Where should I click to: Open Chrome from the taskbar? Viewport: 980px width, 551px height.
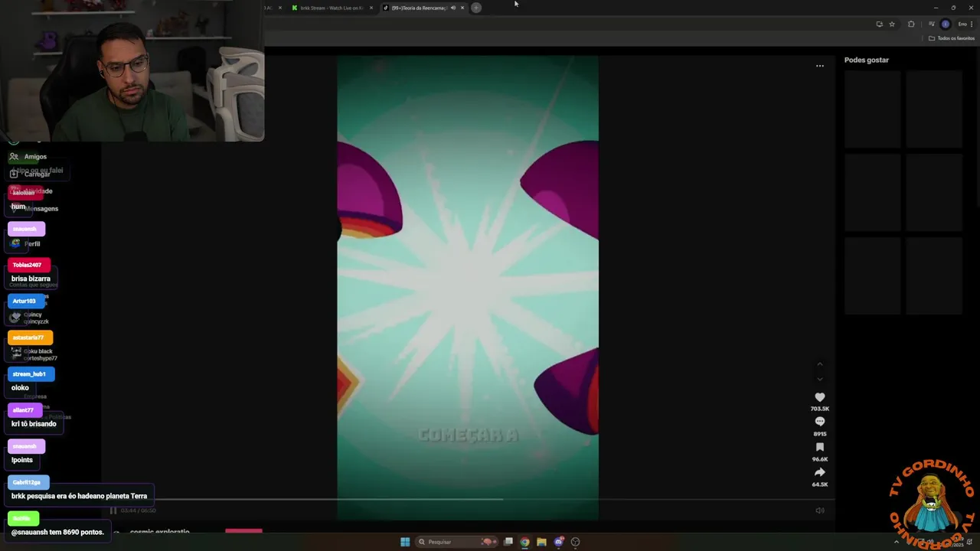pos(524,542)
